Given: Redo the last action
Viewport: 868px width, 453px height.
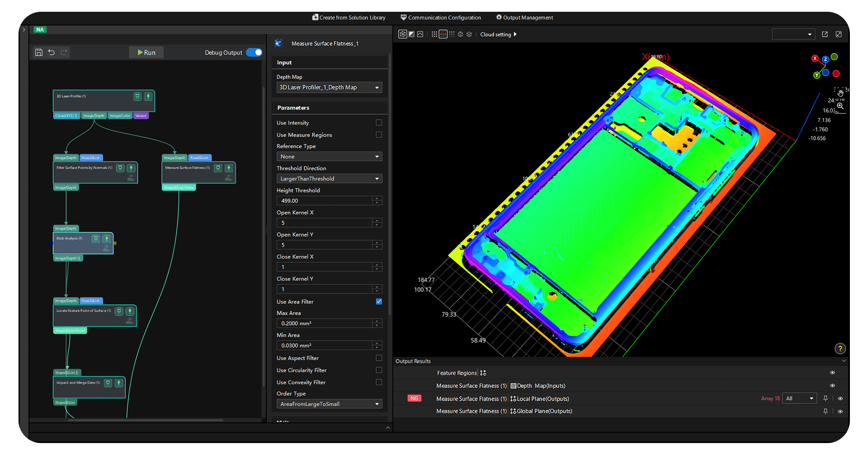Looking at the screenshot, I should point(64,52).
